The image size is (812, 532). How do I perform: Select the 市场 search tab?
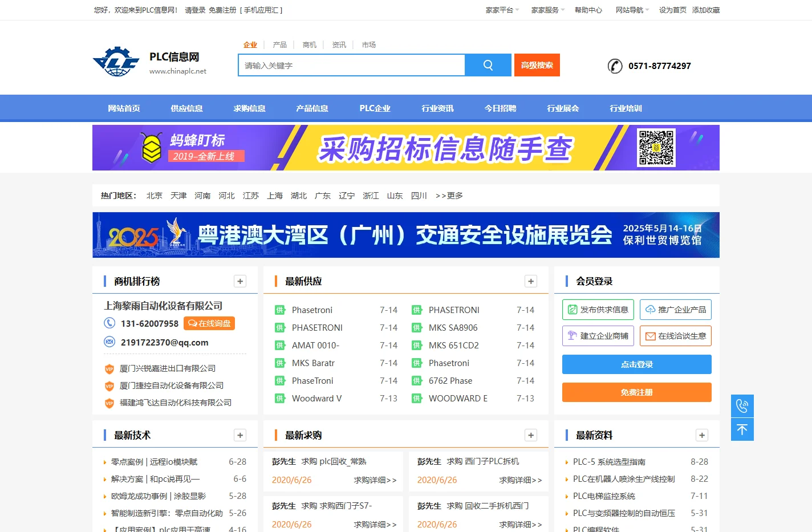(369, 45)
